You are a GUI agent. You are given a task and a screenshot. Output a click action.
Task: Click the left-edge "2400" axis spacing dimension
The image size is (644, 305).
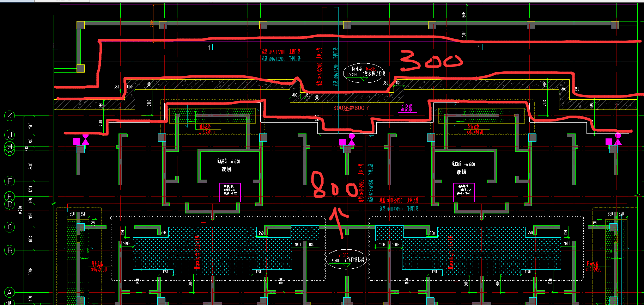[30, 166]
